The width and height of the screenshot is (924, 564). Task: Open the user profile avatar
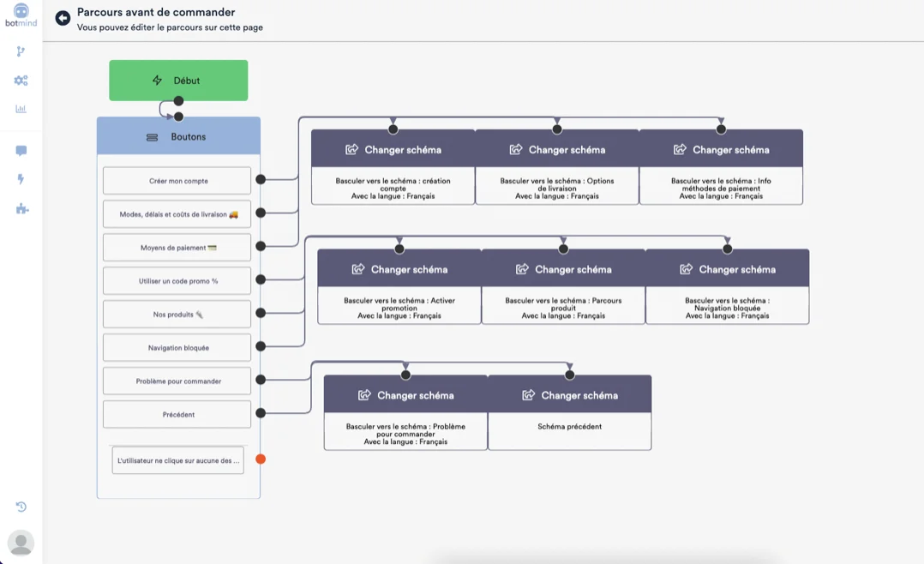pos(21,542)
